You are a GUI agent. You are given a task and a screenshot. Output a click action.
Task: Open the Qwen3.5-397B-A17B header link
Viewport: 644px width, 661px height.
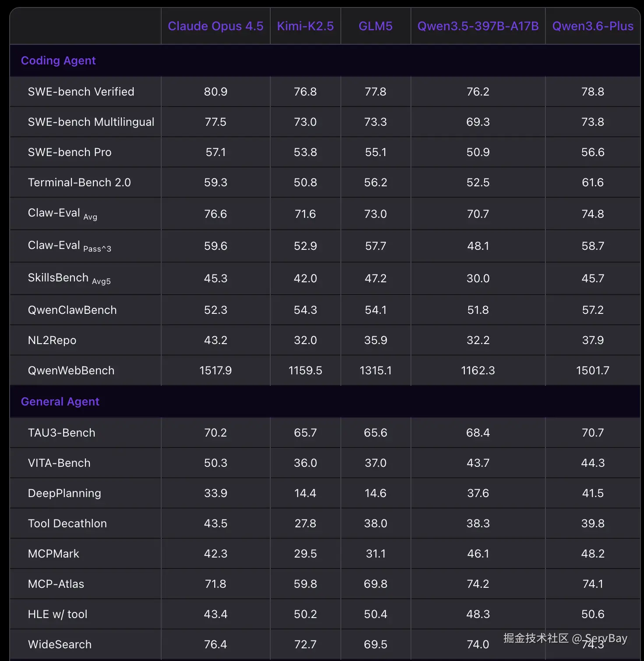coord(478,26)
